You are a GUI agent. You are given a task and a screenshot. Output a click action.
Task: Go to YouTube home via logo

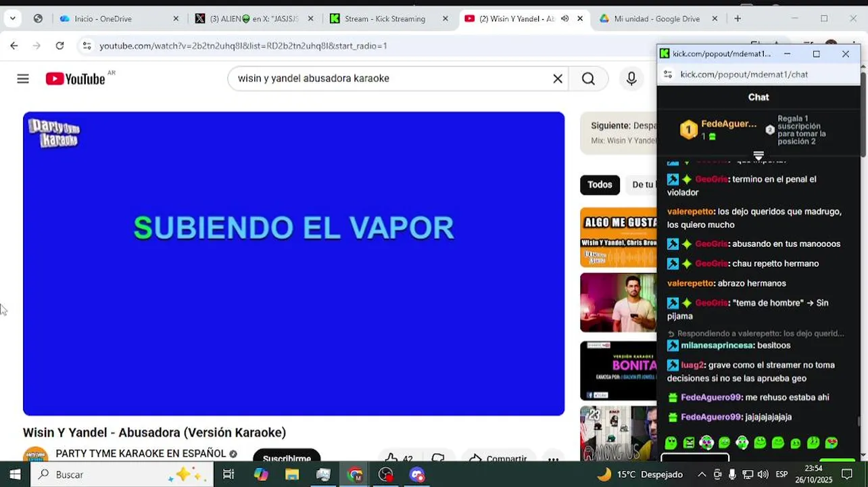point(75,79)
